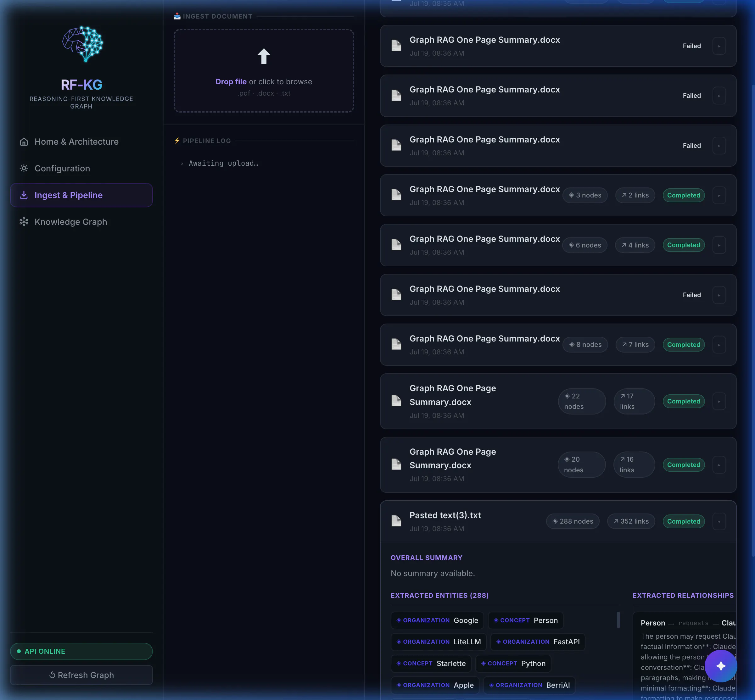The image size is (755, 700).
Task: Click the 3 nodes badge
Action: pyautogui.click(x=585, y=195)
